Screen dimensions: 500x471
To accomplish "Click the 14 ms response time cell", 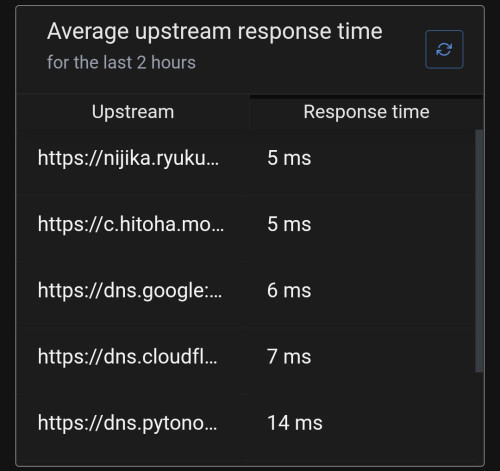I will pos(295,423).
